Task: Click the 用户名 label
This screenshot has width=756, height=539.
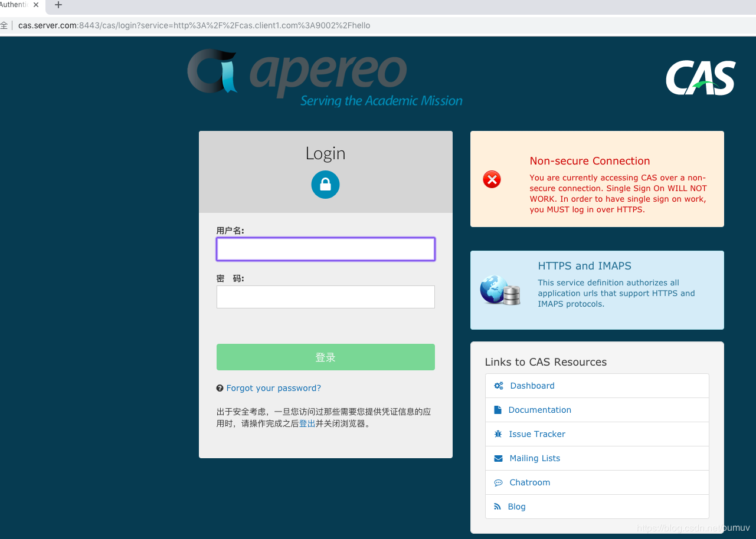Action: tap(230, 231)
